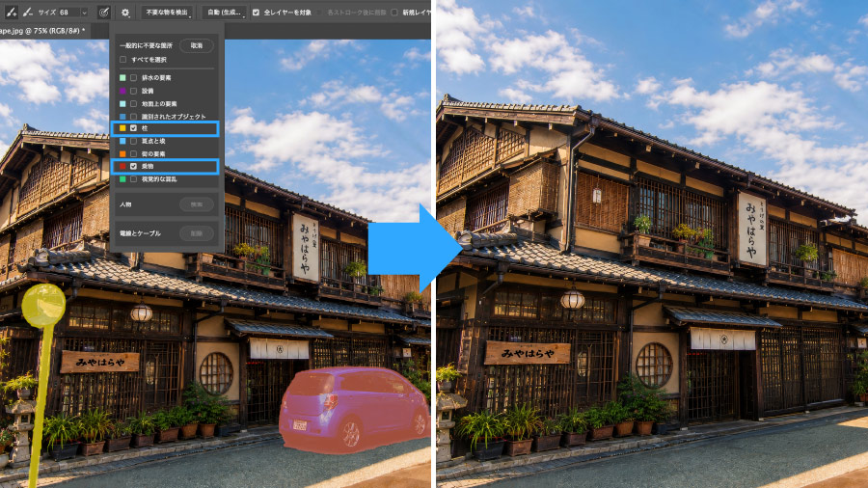The width and height of the screenshot is (868, 488).
Task: Open the gear settings icon
Action: (125, 13)
